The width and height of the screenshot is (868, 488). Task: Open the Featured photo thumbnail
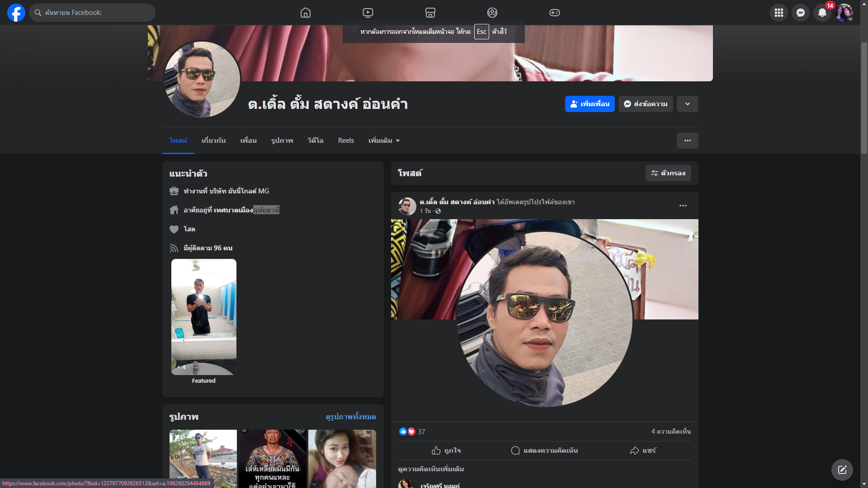pos(204,317)
